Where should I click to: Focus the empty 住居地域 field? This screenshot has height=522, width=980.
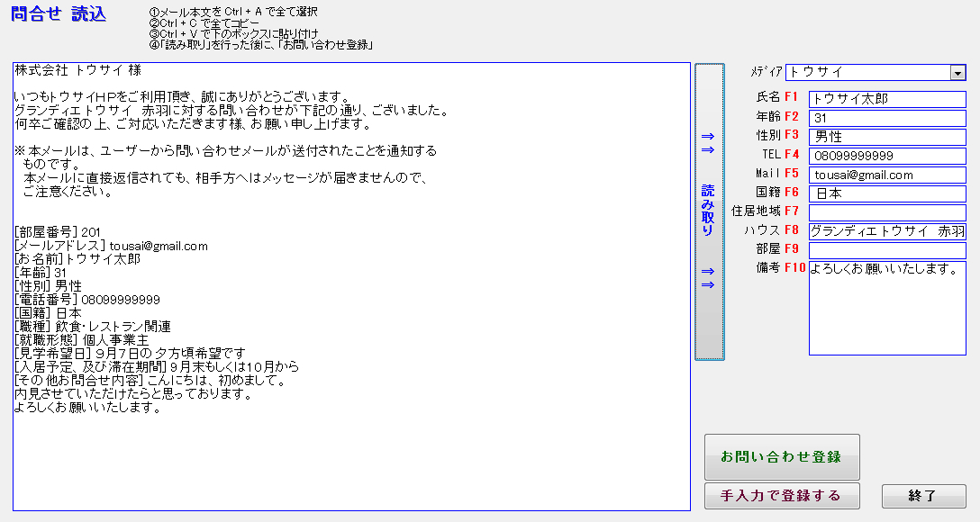pos(886,212)
